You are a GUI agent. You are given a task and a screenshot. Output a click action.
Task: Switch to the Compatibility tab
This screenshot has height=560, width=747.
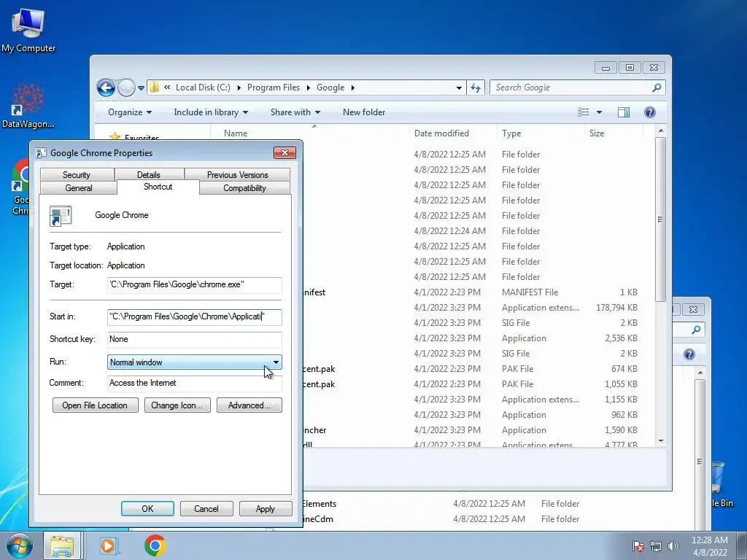point(244,188)
